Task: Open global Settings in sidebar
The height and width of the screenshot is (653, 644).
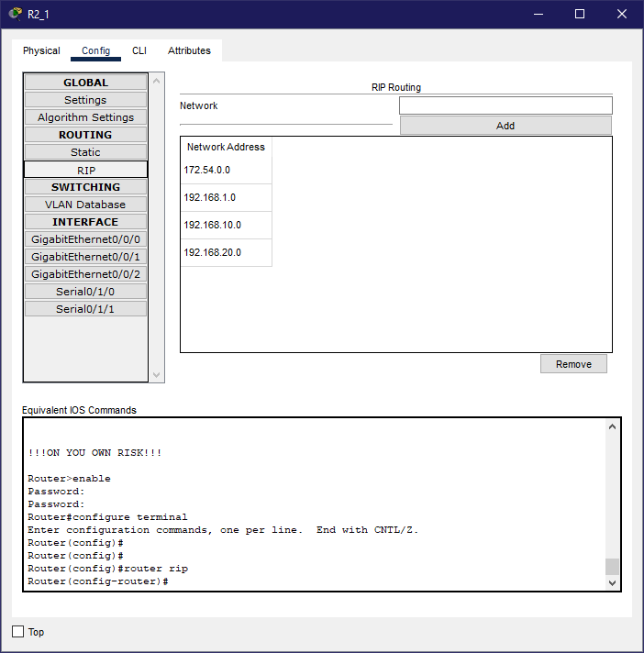Action: point(85,100)
